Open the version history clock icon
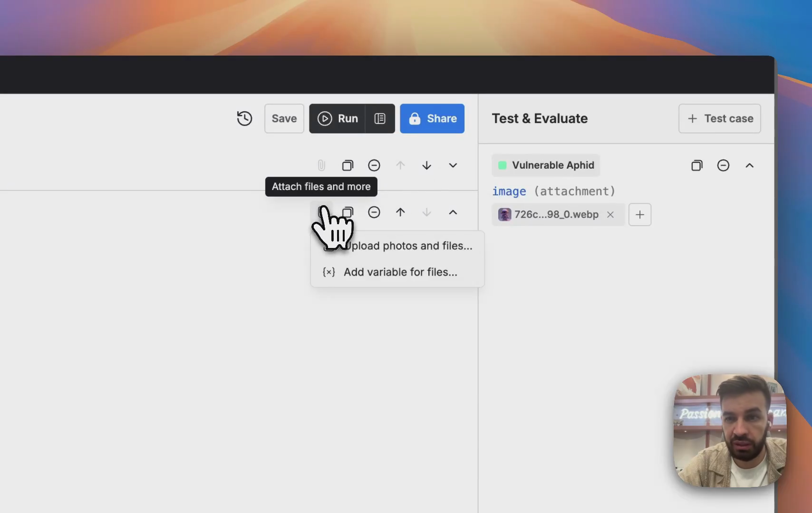 tap(244, 118)
